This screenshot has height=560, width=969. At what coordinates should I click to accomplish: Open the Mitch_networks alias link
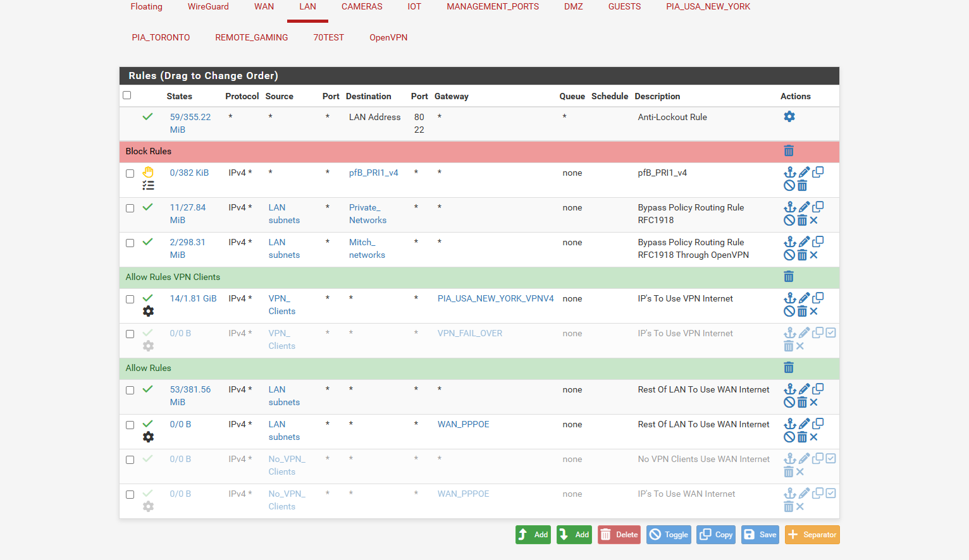point(367,248)
